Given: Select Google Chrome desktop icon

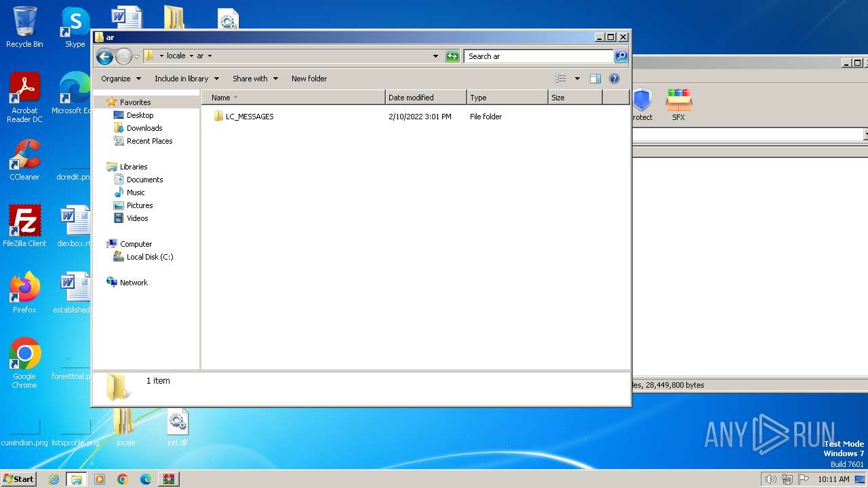Looking at the screenshot, I should tap(24, 363).
